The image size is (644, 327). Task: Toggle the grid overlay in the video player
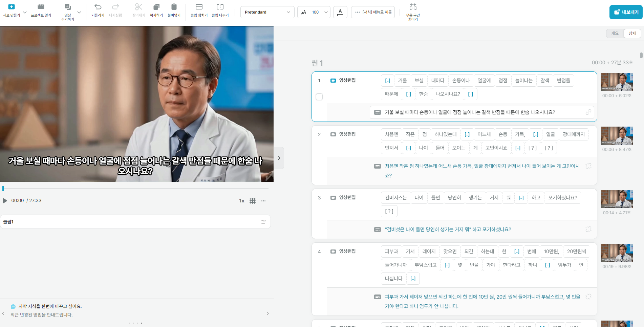tap(252, 200)
